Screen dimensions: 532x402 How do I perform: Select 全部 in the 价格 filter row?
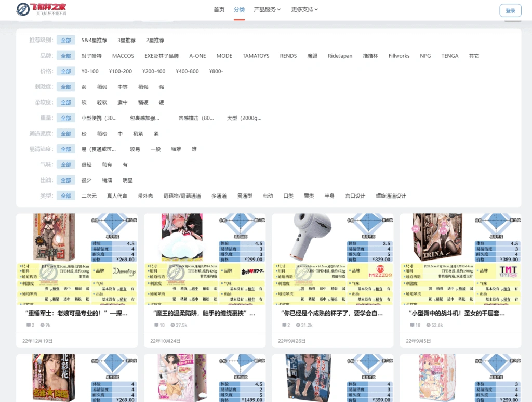tap(66, 71)
